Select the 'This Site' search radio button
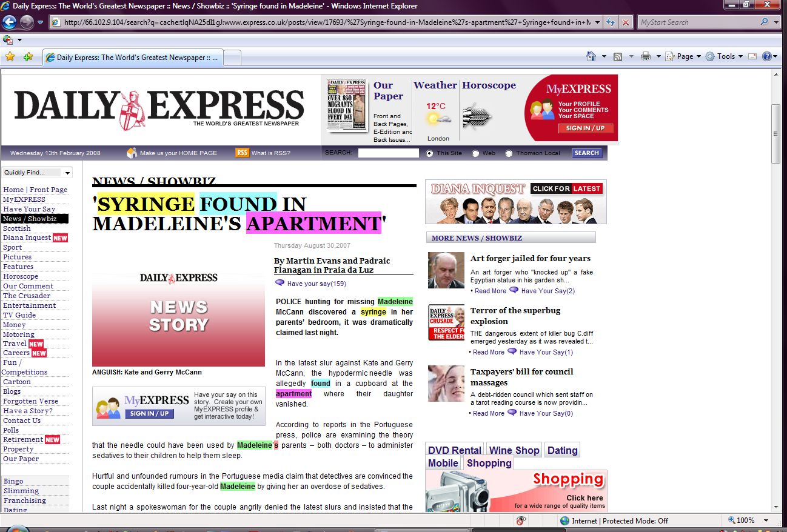This screenshot has width=787, height=532. [x=429, y=153]
